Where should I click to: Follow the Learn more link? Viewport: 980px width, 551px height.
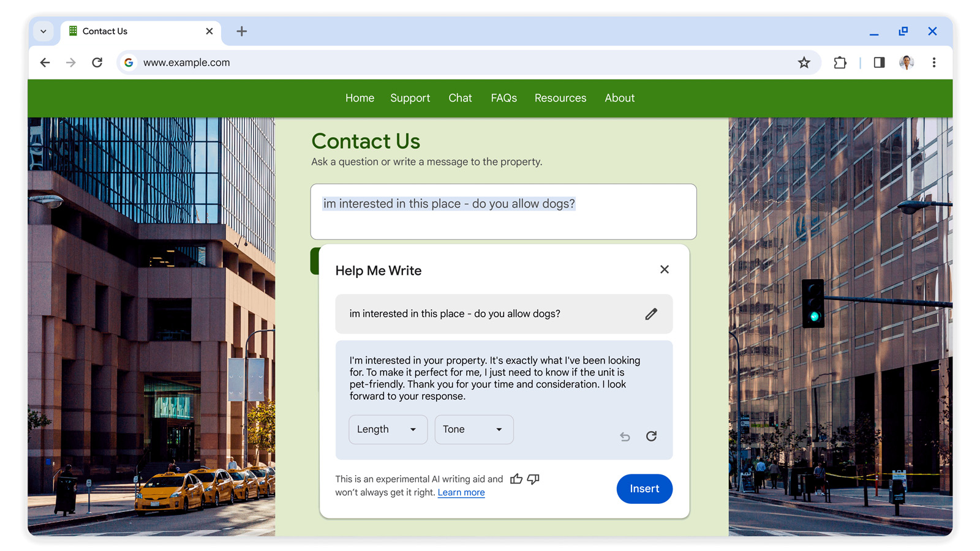[x=461, y=492]
